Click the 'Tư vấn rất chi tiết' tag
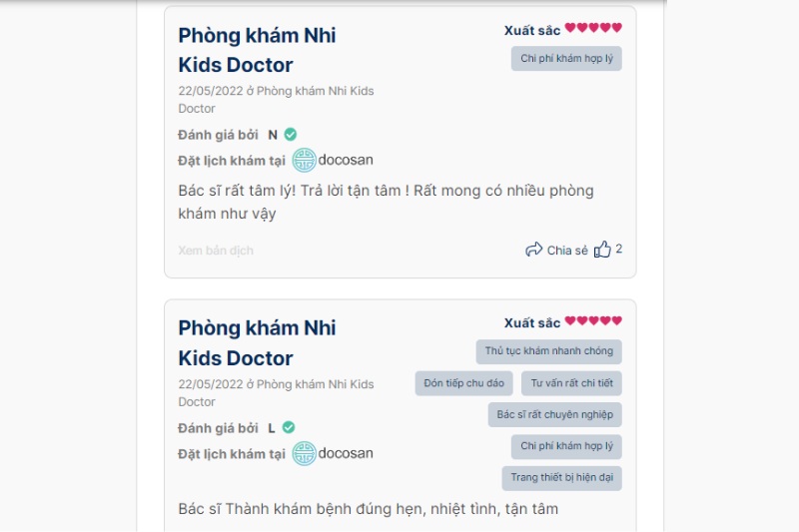This screenshot has height=532, width=799. coord(572,383)
